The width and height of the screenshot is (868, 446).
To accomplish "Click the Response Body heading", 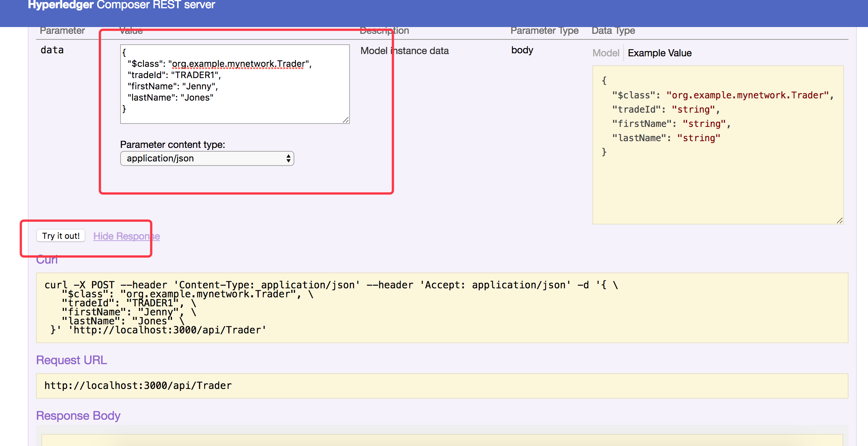I will click(x=78, y=416).
